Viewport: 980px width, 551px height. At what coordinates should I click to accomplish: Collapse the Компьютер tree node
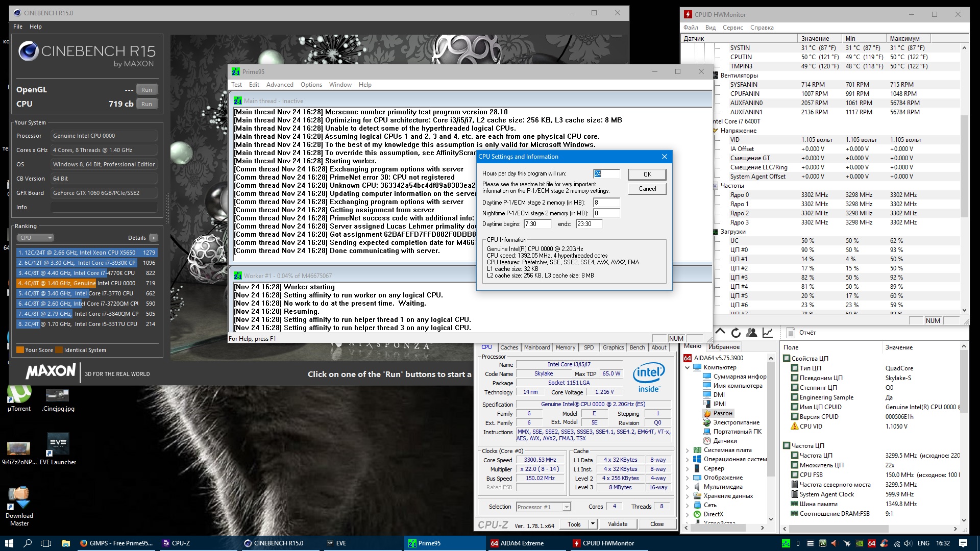click(x=687, y=367)
